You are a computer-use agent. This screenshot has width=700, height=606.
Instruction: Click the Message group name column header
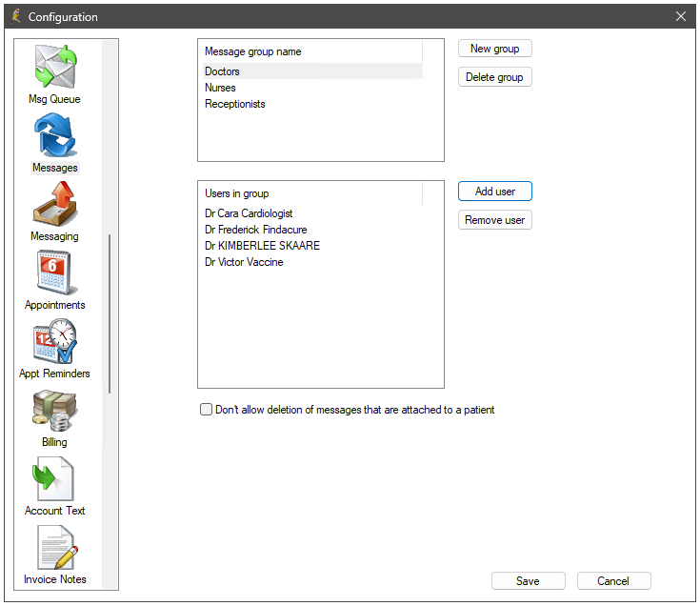[x=310, y=51]
